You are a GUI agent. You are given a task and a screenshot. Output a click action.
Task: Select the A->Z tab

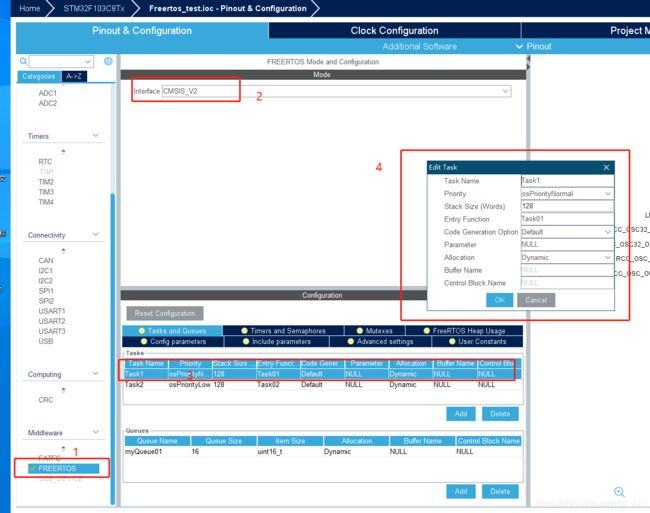tap(74, 76)
